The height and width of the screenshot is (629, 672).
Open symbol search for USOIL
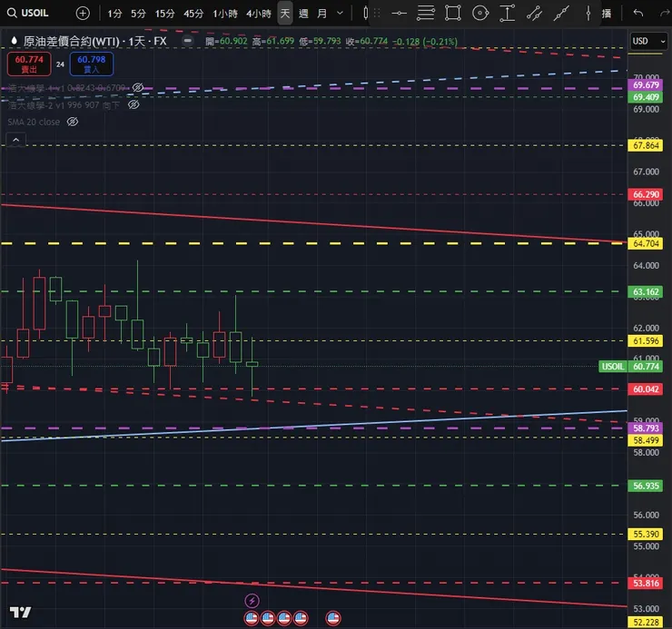[28, 14]
